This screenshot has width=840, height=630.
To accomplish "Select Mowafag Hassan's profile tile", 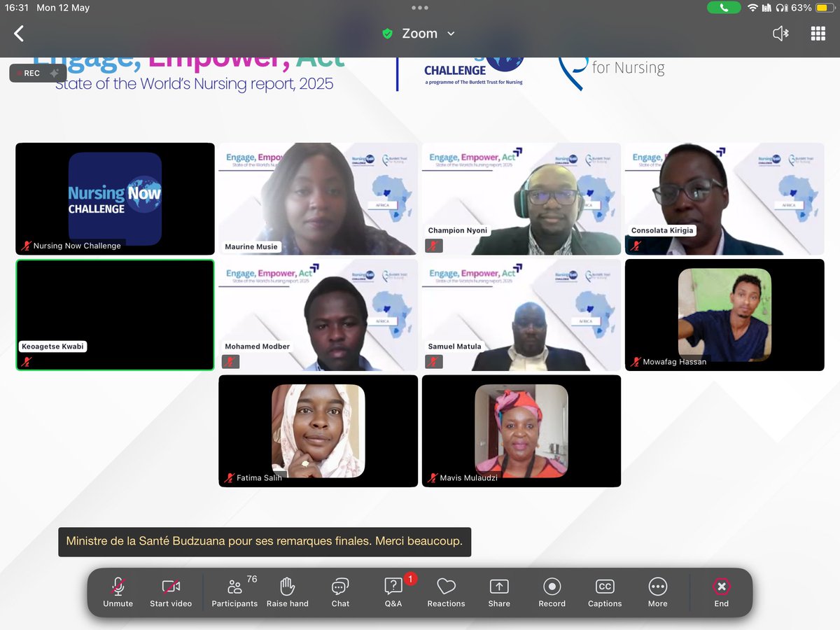I will coord(724,315).
